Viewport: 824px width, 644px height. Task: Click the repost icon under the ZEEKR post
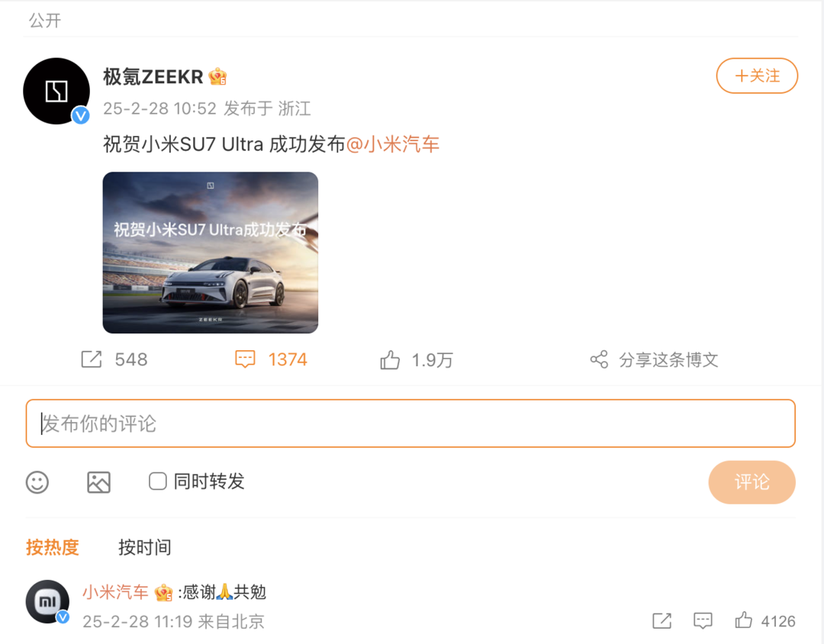click(x=92, y=359)
